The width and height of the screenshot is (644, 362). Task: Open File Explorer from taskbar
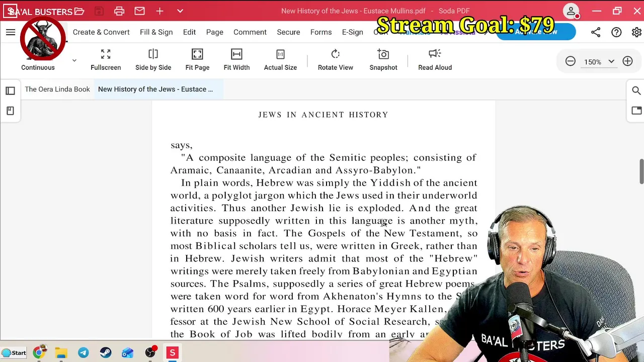coord(61,352)
